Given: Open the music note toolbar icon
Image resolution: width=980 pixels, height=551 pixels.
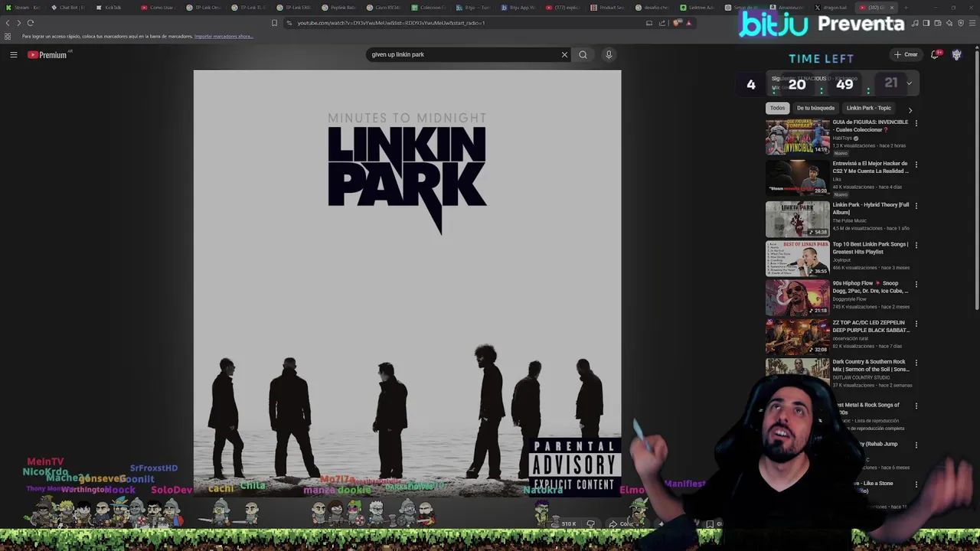Looking at the screenshot, I should (916, 23).
